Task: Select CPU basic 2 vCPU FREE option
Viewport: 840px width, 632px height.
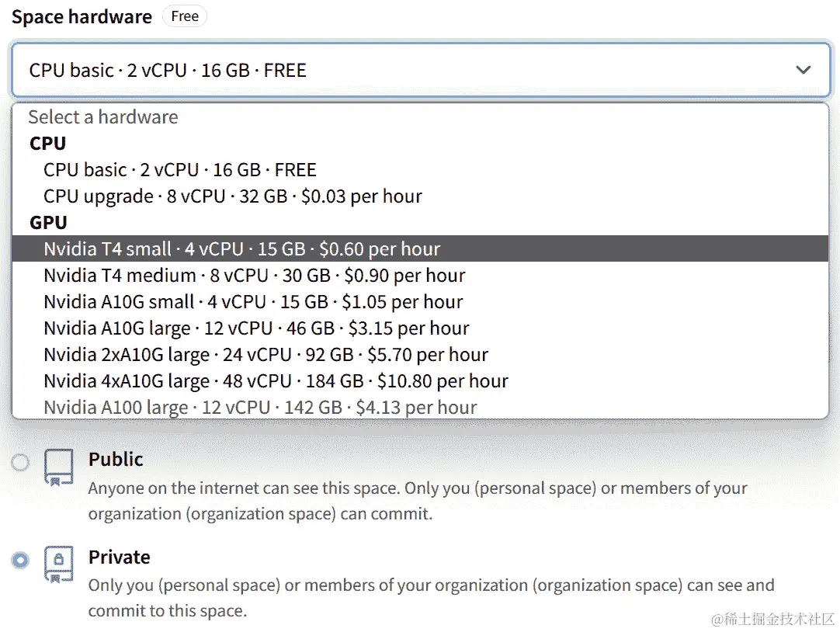Action: tap(172, 169)
